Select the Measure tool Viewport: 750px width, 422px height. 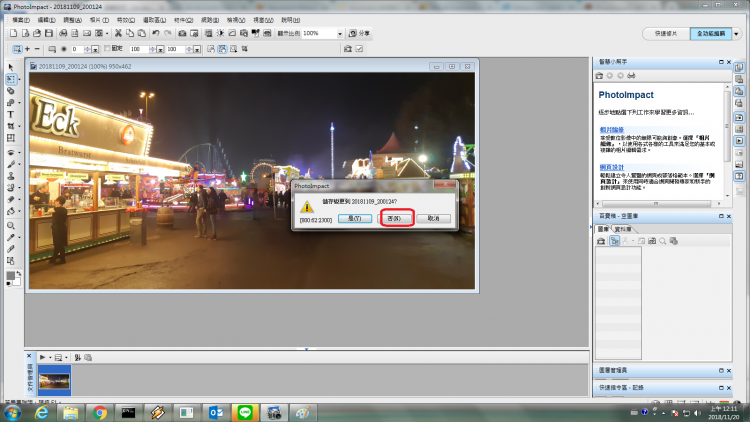point(11,249)
